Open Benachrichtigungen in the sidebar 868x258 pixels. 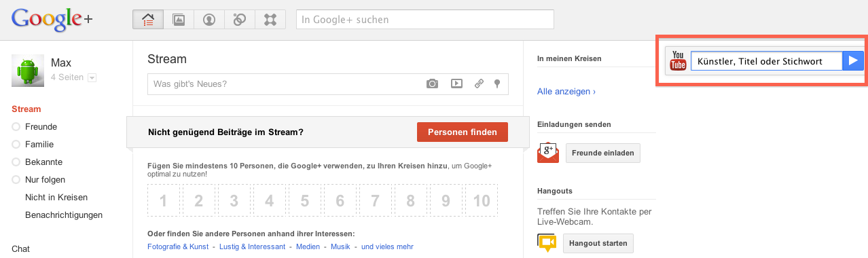coord(64,215)
